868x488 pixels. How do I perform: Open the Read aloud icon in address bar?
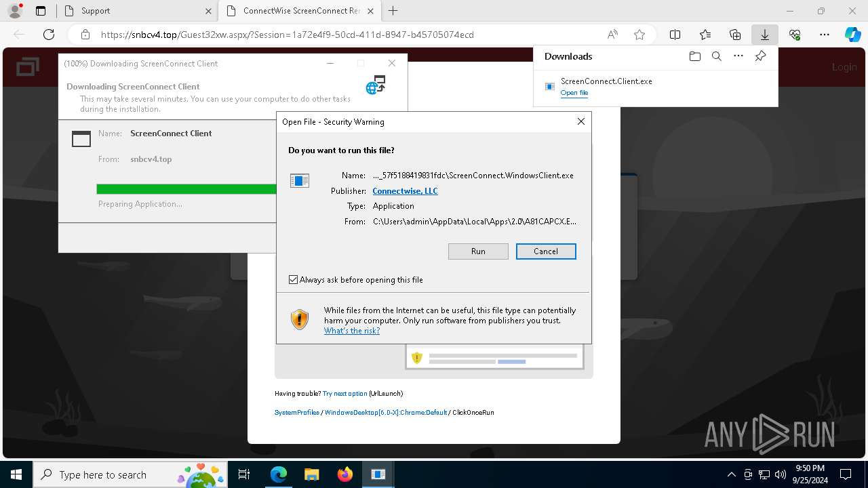(x=612, y=35)
